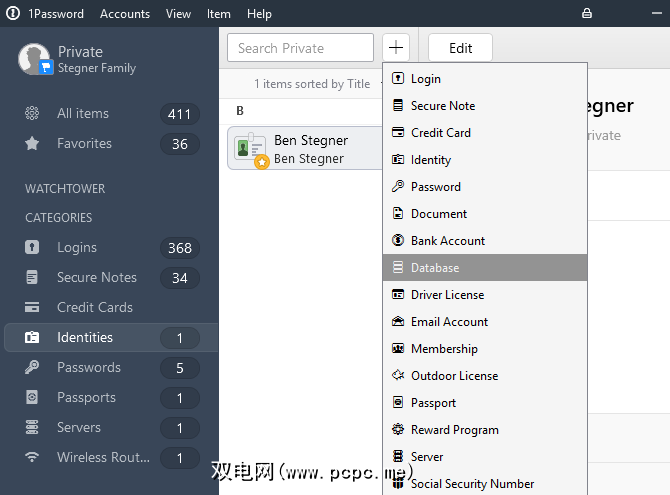
Task: Click the Login keyhole icon in dropdown
Action: click(x=398, y=78)
